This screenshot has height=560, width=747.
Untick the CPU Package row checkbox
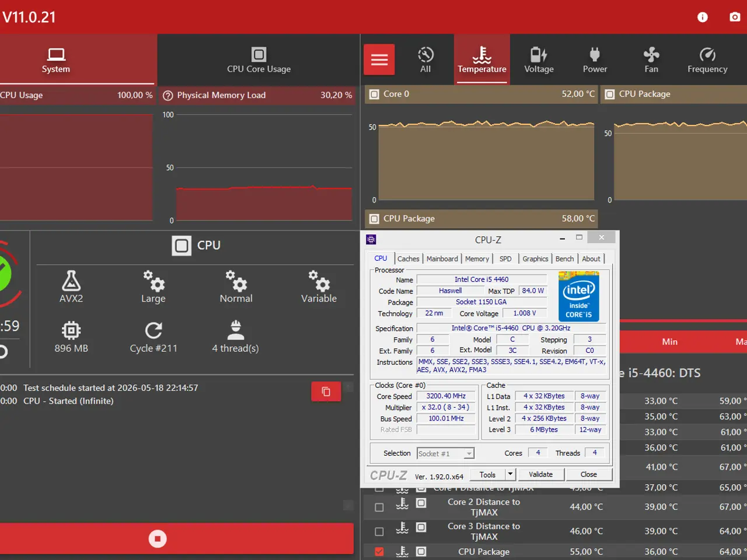(379, 552)
